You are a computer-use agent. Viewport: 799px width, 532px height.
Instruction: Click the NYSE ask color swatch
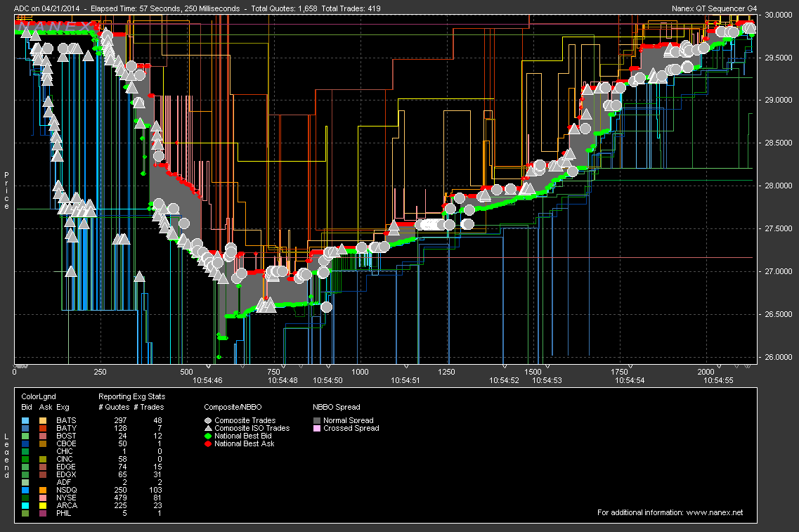[x=43, y=498]
